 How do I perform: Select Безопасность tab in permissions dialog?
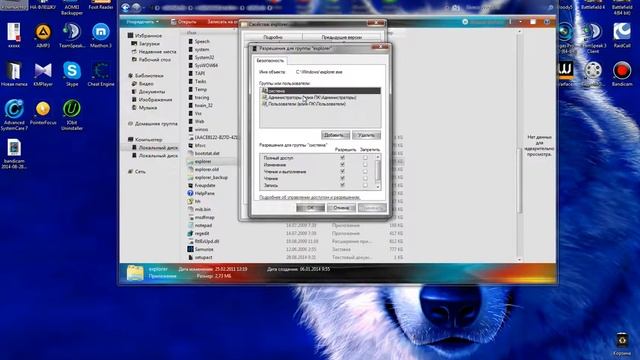(x=270, y=60)
